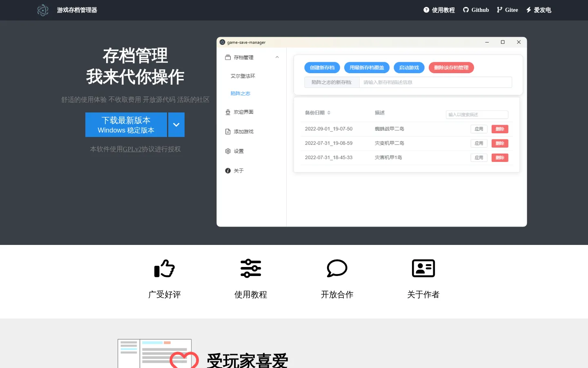Click the 使用教程 sliders icon in features row

[251, 269]
